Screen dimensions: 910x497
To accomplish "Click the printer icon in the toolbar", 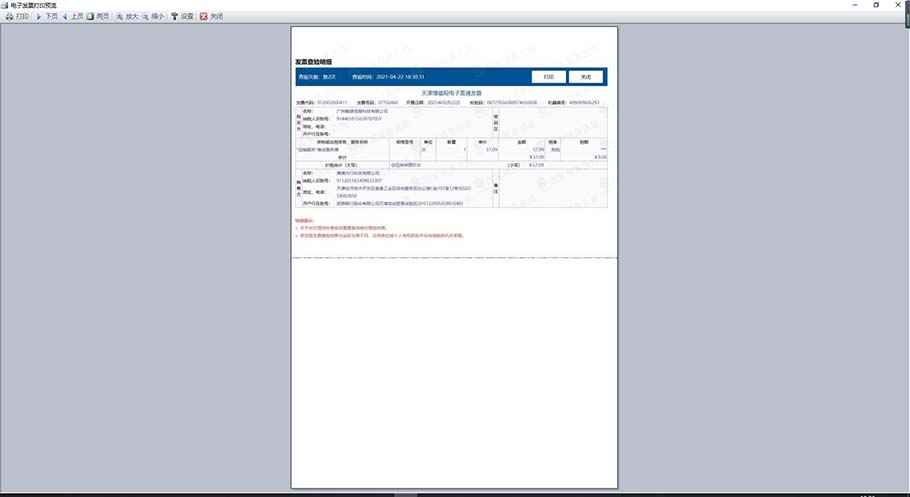I will pyautogui.click(x=8, y=17).
